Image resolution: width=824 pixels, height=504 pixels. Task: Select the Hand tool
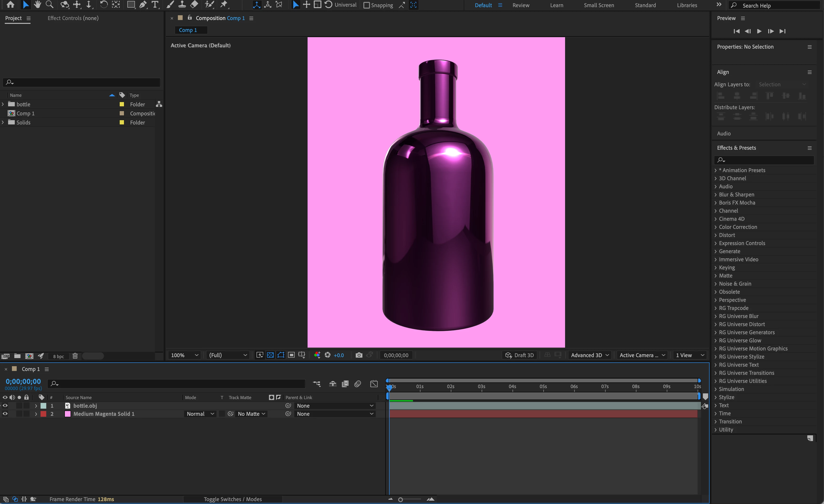[37, 4]
